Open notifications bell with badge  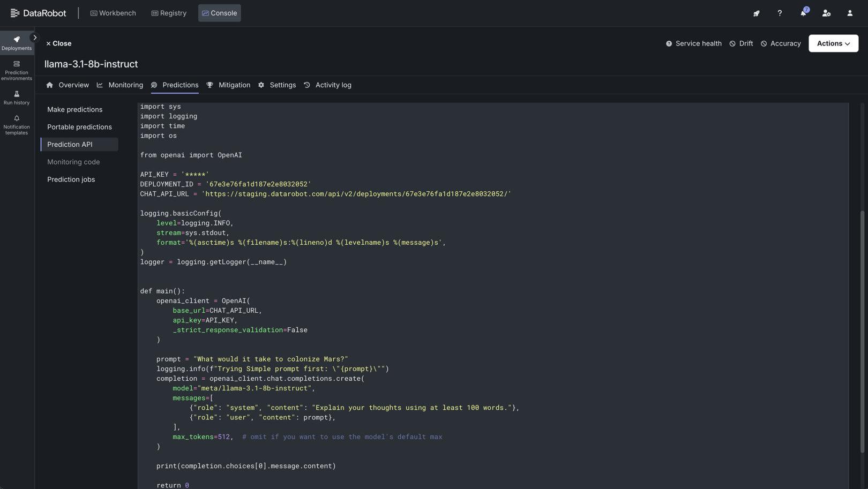click(803, 13)
